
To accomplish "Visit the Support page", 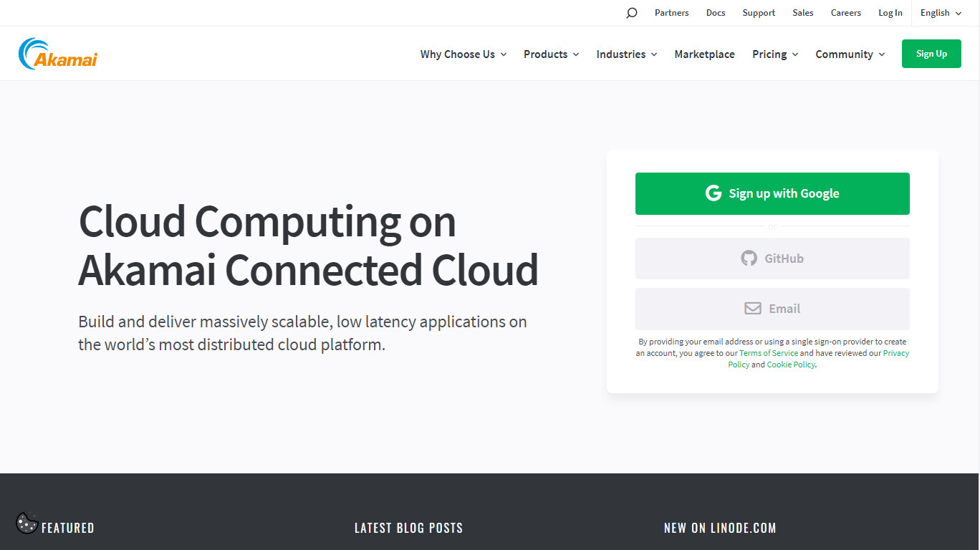I will click(x=759, y=13).
